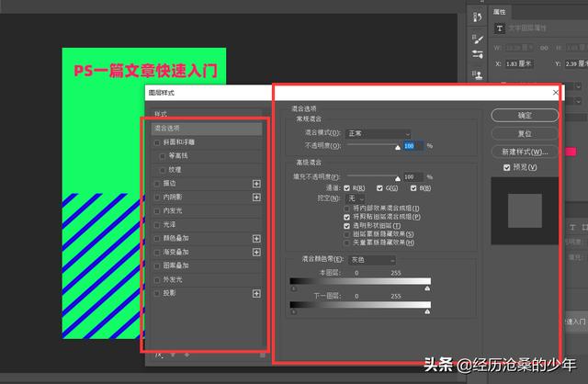Uncheck 将剪贴图层混合成组 checkbox
This screenshot has width=588, height=384.
pyautogui.click(x=347, y=217)
